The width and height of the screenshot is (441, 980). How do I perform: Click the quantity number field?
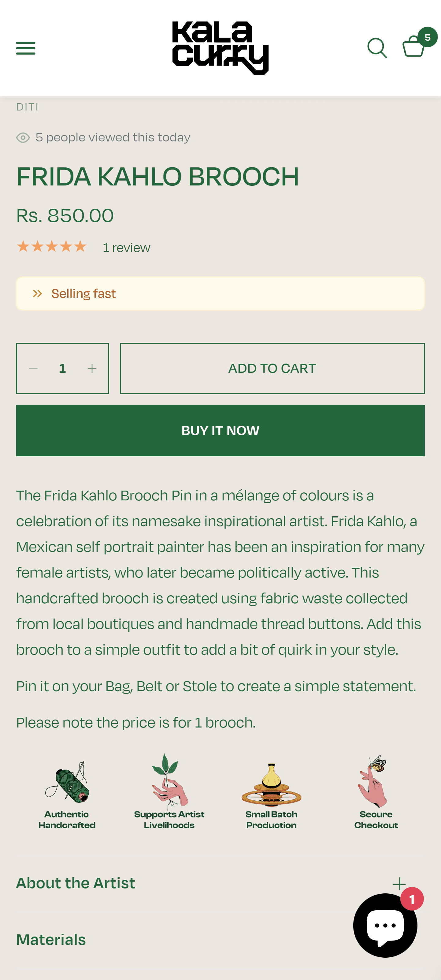tap(63, 368)
